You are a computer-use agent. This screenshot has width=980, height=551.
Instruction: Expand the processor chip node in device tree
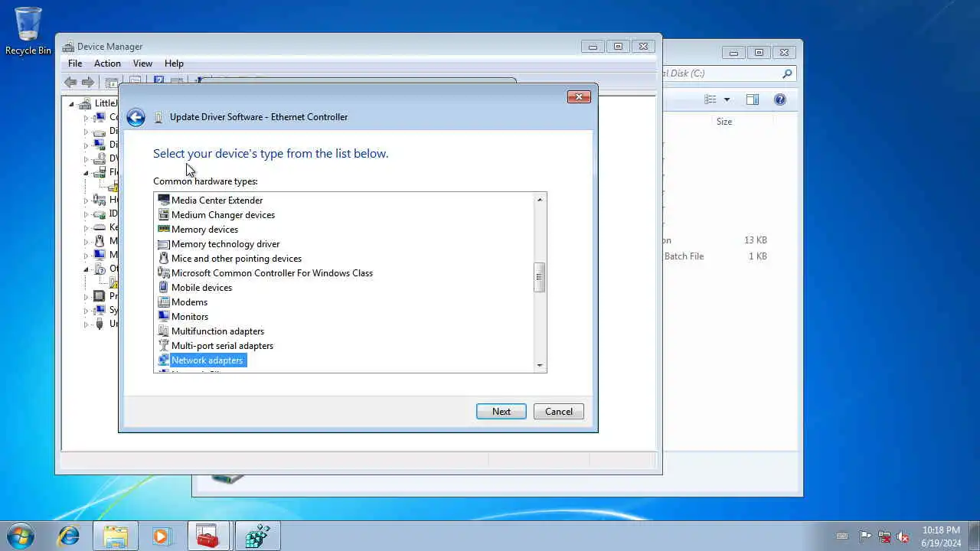click(86, 296)
